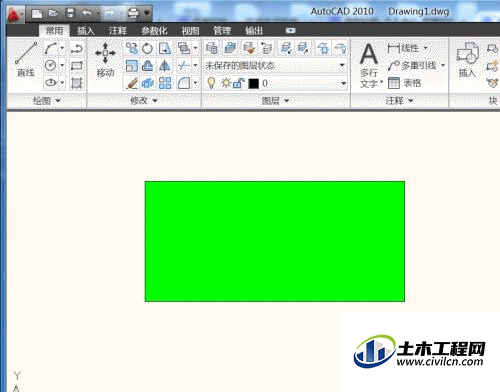
Task: Select the Arc drawing tool
Action: coord(50,48)
